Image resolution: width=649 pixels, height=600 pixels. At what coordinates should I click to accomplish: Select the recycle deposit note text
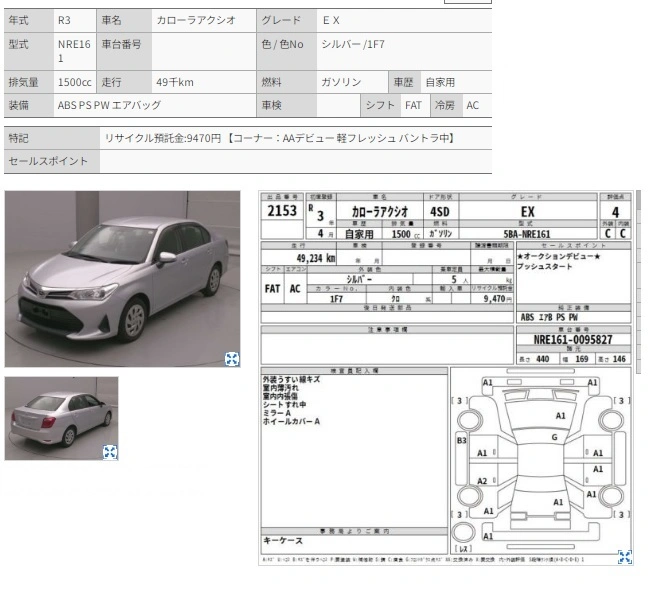[x=279, y=138]
